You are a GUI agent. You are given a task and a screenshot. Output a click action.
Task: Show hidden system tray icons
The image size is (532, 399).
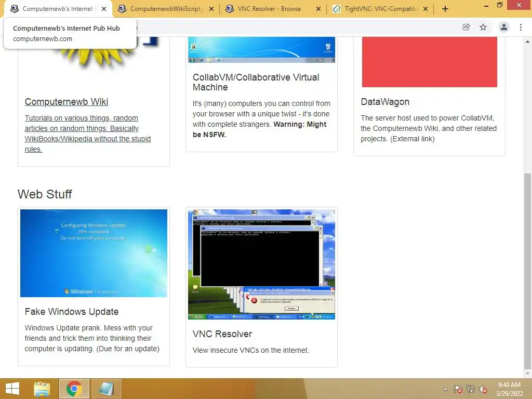445,389
